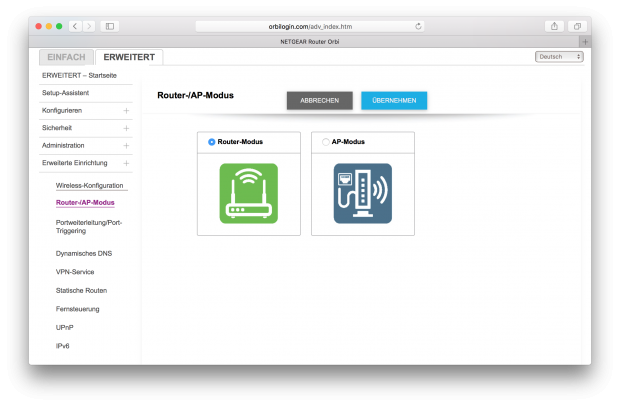This screenshot has height=406, width=620.
Task: Open the Router-/AP-Modus link
Action: (85, 202)
